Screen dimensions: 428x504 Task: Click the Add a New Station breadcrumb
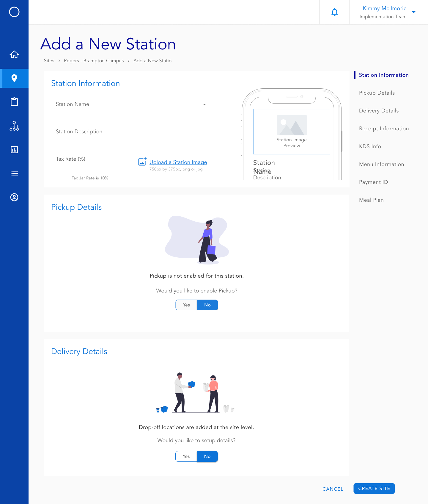(x=153, y=61)
